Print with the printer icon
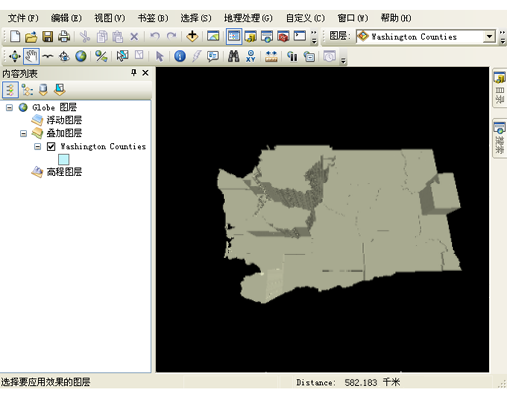This screenshot has width=507, height=396. [x=64, y=36]
